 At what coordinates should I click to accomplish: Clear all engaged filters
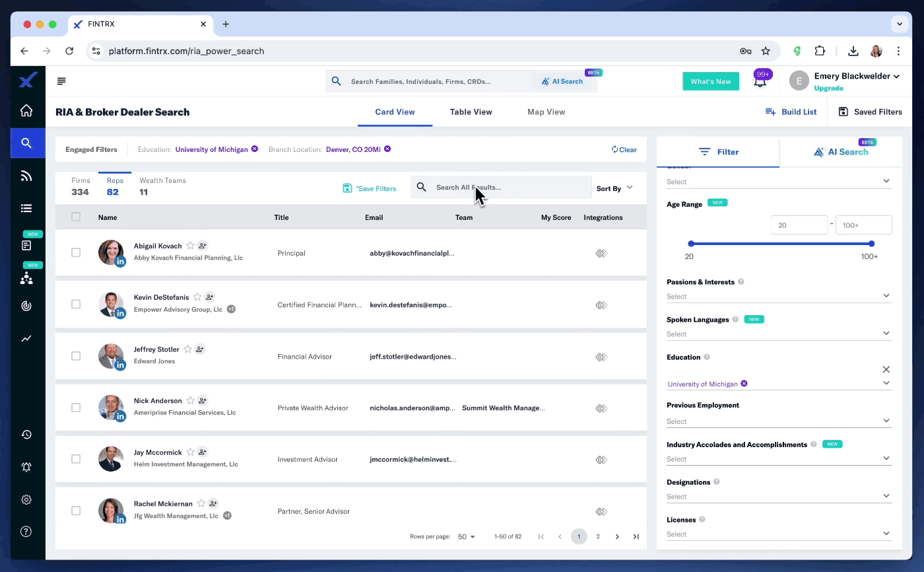tap(624, 149)
